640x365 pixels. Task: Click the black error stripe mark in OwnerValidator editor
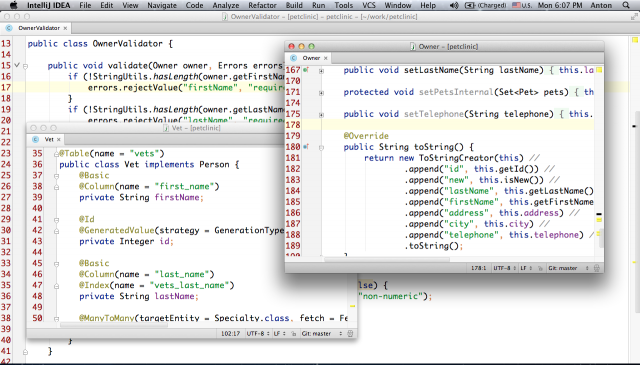coord(634,126)
